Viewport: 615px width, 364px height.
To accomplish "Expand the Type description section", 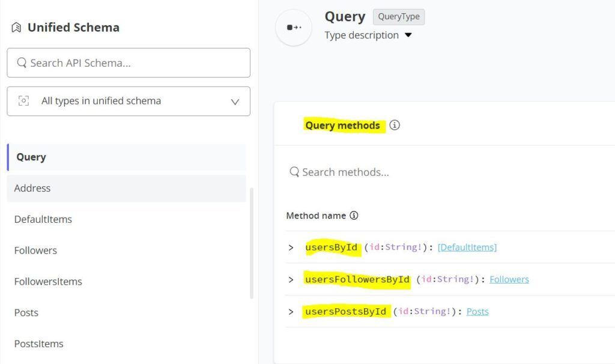I will (409, 35).
